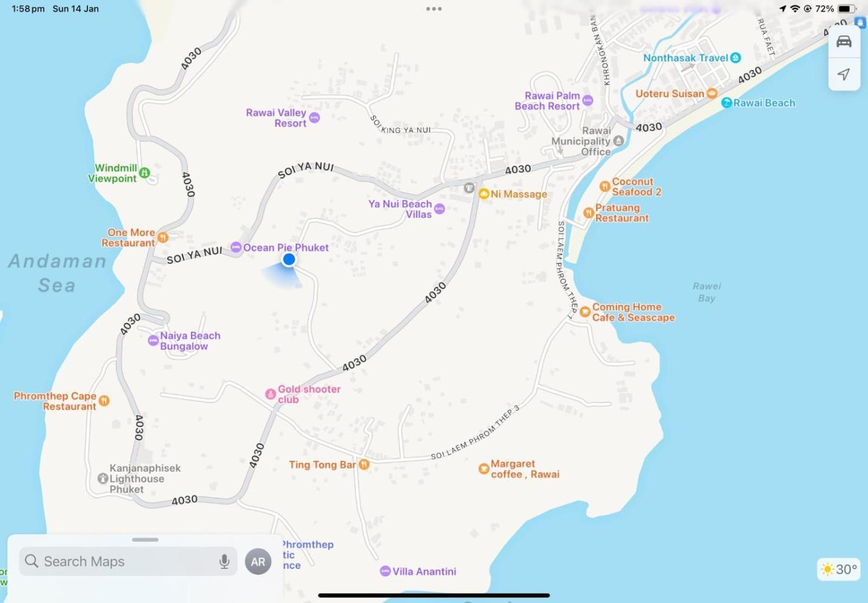Screen dimensions: 868x603
Task: Select the Gold shooter club pin
Action: point(270,394)
